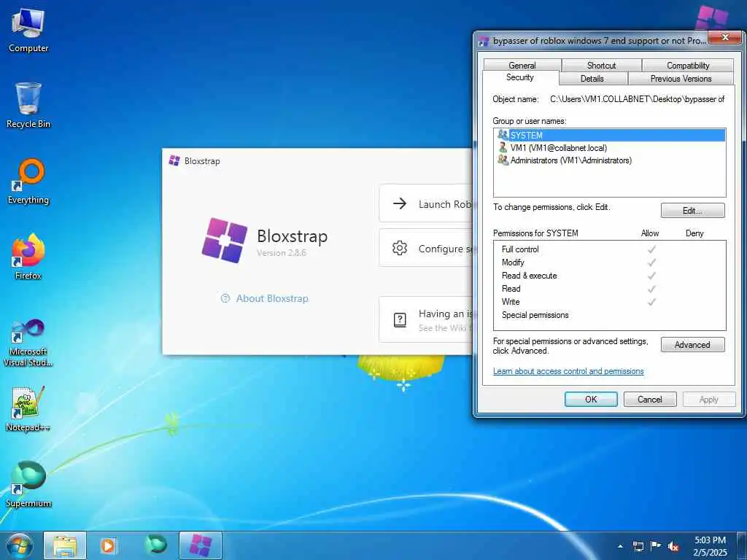
Task: Open Supermium from the taskbar
Action: tap(156, 545)
